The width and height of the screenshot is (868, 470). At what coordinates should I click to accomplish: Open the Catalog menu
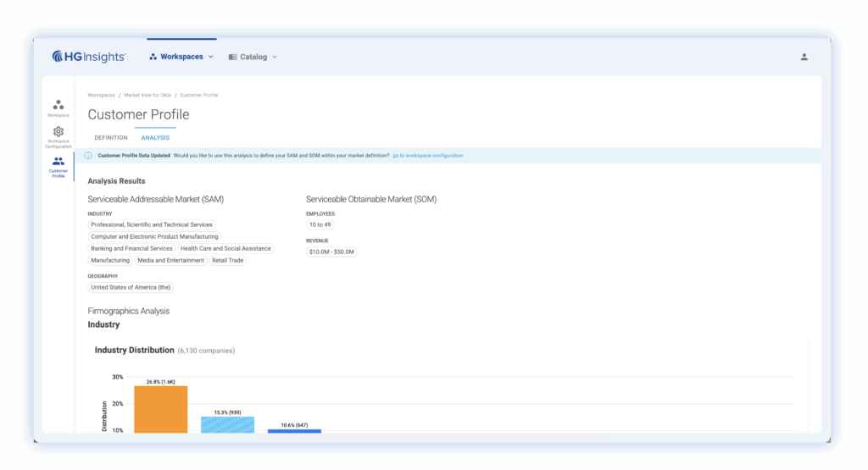click(253, 57)
